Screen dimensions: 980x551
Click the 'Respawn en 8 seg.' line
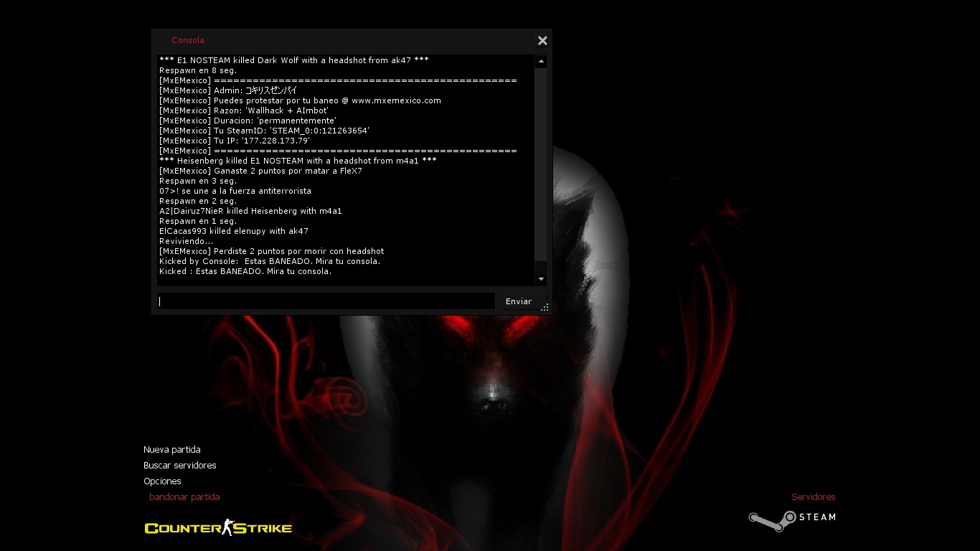point(198,70)
